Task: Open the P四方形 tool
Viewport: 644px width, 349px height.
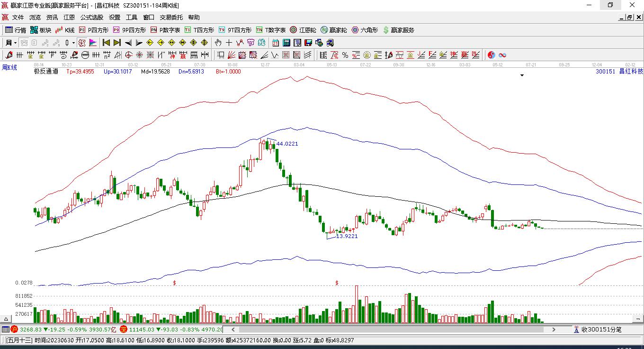Action: pos(94,30)
